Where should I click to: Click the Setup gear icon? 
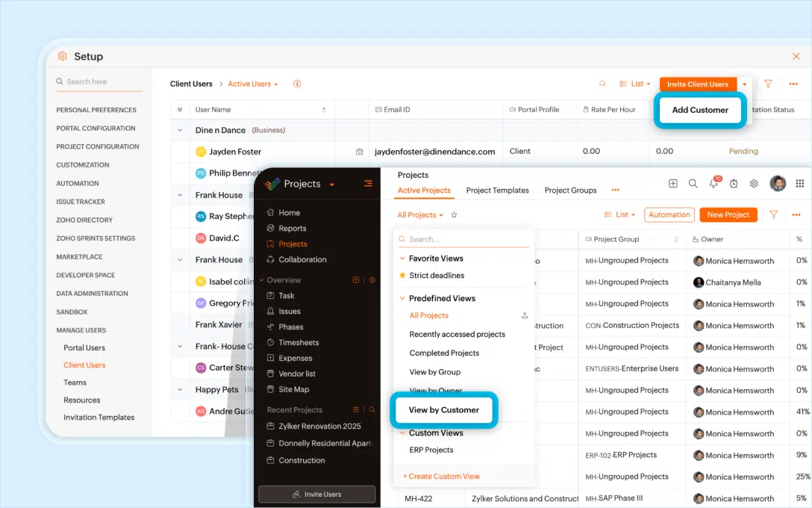[x=62, y=56]
